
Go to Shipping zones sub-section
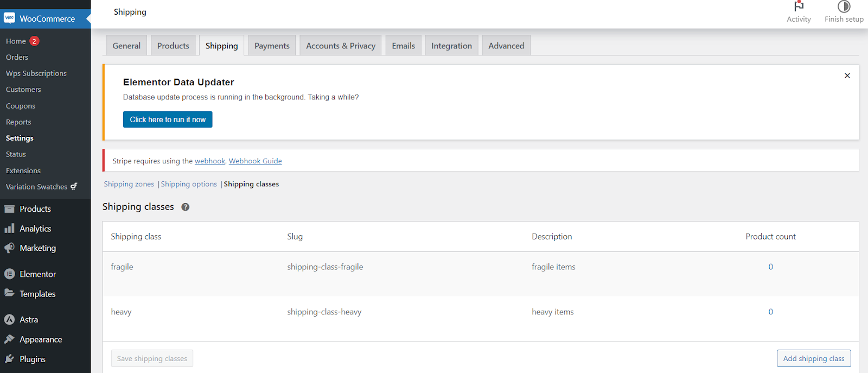click(x=129, y=184)
